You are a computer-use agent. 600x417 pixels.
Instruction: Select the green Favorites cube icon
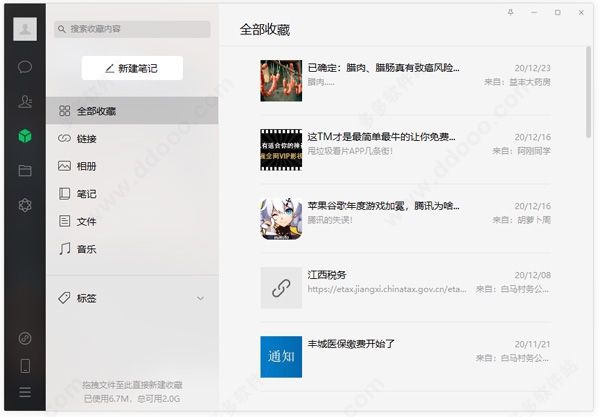coord(25,136)
